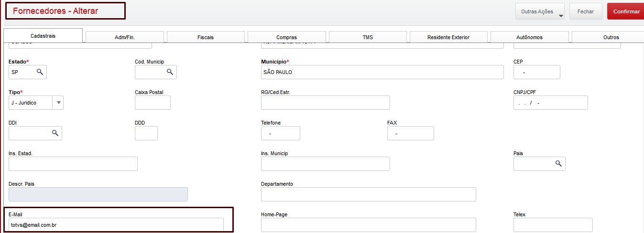Screen dimensions: 644x233
Task: Focus the E-Mail input field
Action: 116,225
